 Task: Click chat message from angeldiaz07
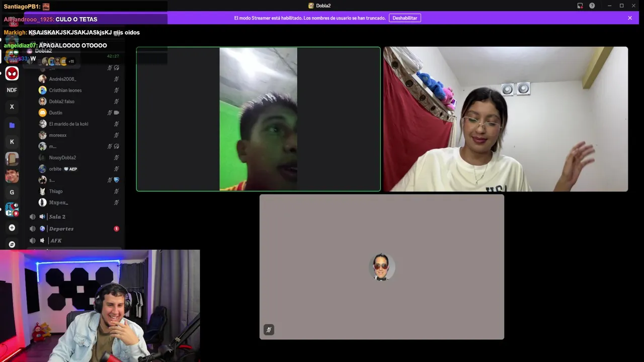[55, 45]
